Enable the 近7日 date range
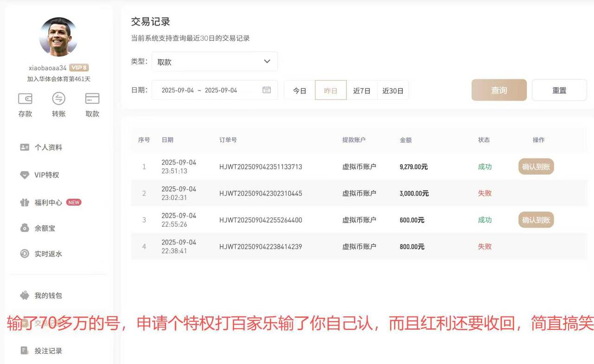 click(x=362, y=90)
